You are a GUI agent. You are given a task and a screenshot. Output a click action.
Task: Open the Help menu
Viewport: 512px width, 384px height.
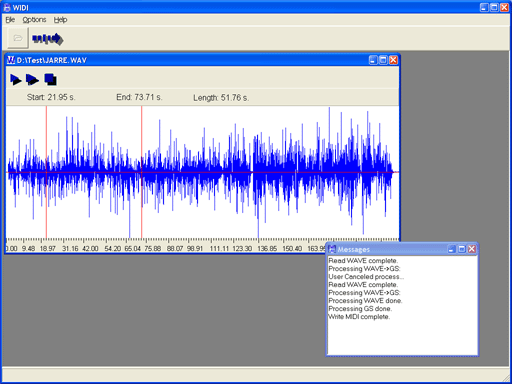[x=60, y=20]
